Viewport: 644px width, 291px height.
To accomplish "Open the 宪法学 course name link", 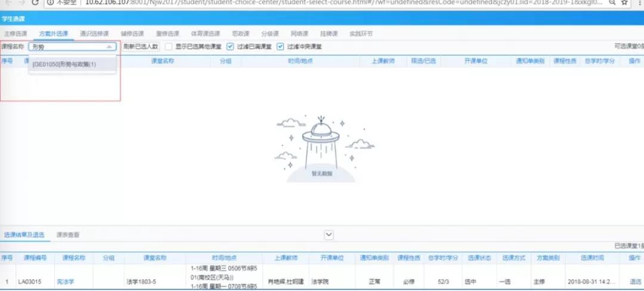I will pos(64,281).
